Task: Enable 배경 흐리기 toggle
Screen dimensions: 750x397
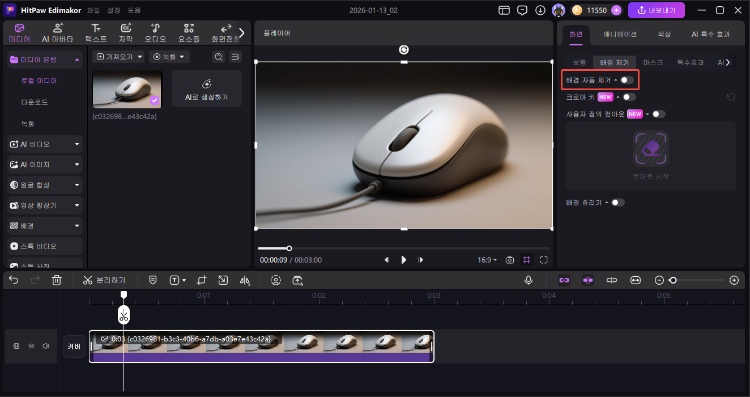Action: [x=618, y=202]
